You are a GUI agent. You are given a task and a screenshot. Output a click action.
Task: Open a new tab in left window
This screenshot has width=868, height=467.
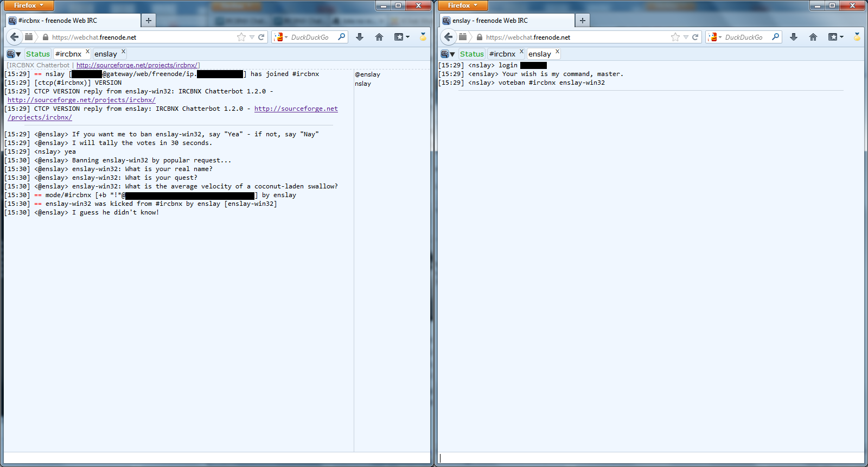pos(148,21)
